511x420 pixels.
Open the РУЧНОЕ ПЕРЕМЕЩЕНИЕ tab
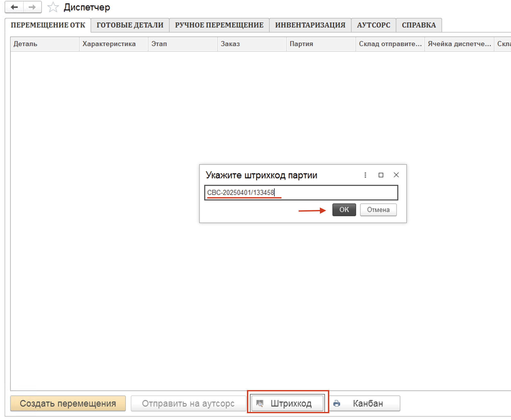[x=219, y=25]
